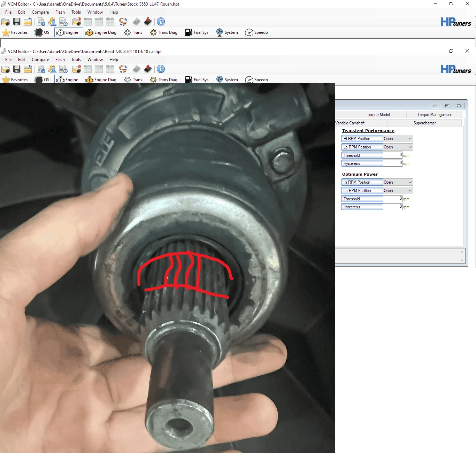The image size is (476, 453).
Task: Click close-file folder icon in Read 7.30.2024 window
Action: (28, 69)
